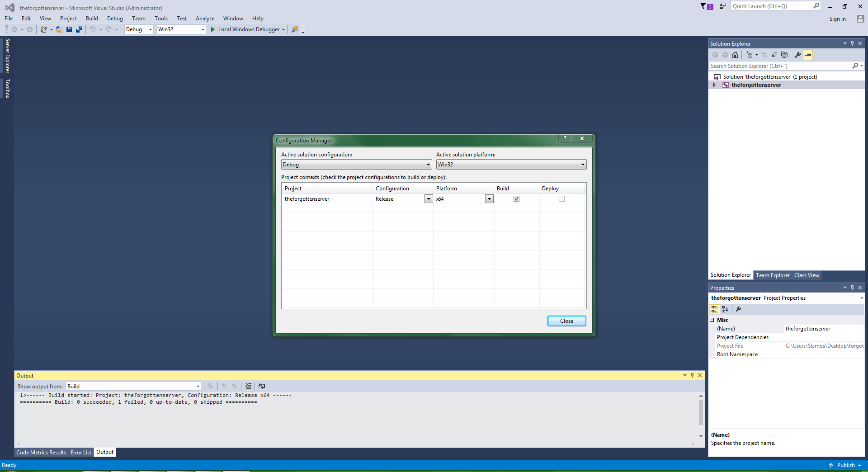The width and height of the screenshot is (868, 472).
Task: Open Properties wrench icon in Solution Explorer
Action: [x=798, y=55]
